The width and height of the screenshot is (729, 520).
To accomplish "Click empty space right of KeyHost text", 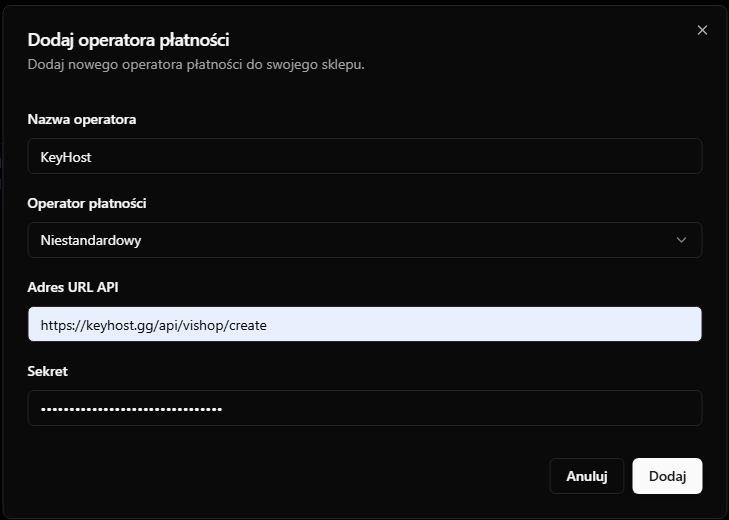I will 400,156.
